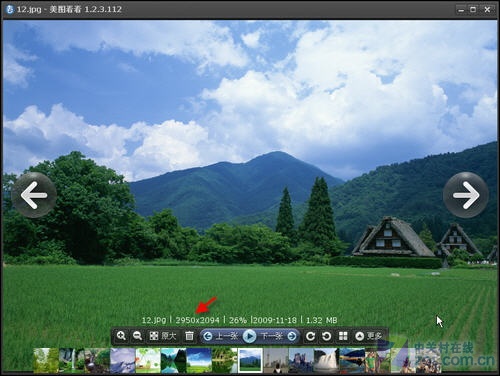Select the green leaves cartoon thumbnail
Image resolution: width=500 pixels, height=376 pixels.
pos(148,360)
